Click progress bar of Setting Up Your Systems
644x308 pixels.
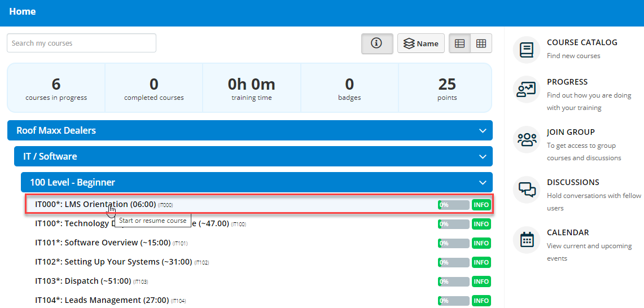[453, 262]
